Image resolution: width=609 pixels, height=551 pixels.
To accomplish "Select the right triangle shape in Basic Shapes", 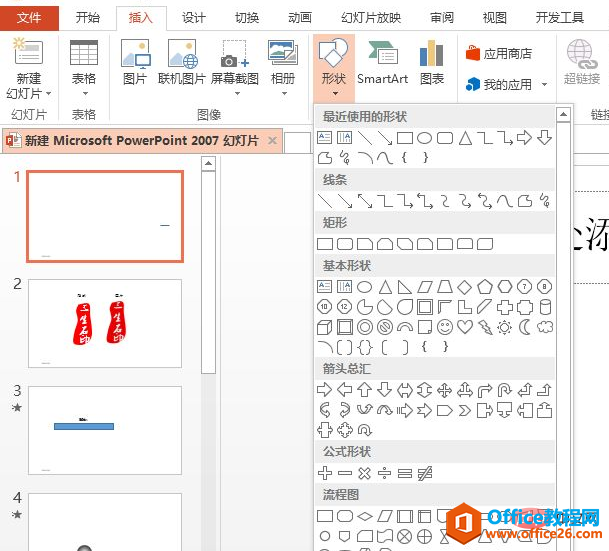I will point(404,287).
